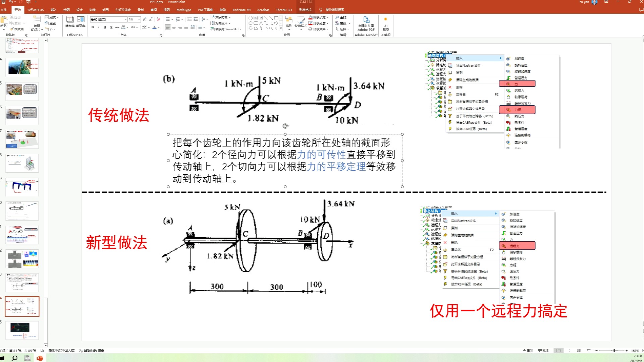
Task: Open the MathType tab
Action: click(x=184, y=10)
